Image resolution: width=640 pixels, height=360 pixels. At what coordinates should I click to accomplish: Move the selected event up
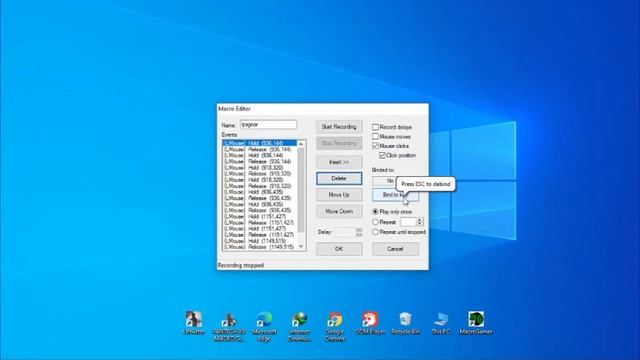(339, 195)
